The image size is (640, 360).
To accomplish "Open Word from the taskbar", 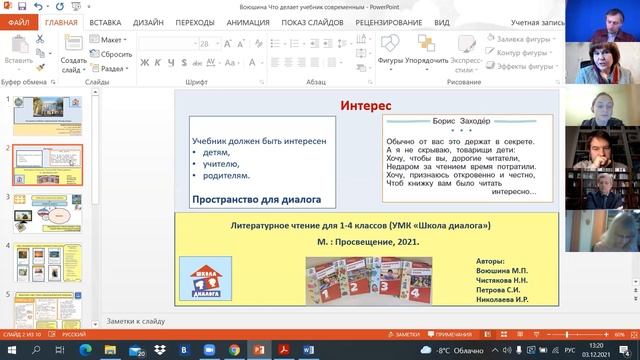I will point(309,350).
